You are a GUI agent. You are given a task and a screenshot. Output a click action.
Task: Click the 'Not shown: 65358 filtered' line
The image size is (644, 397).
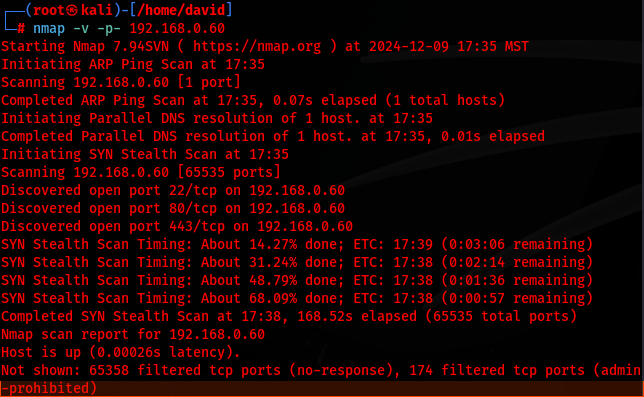point(321,371)
